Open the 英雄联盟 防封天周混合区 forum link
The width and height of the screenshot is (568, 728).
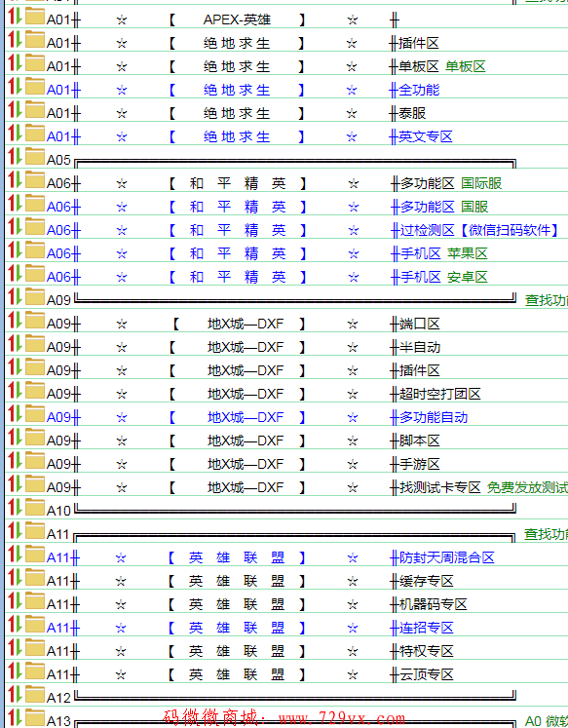click(271, 557)
